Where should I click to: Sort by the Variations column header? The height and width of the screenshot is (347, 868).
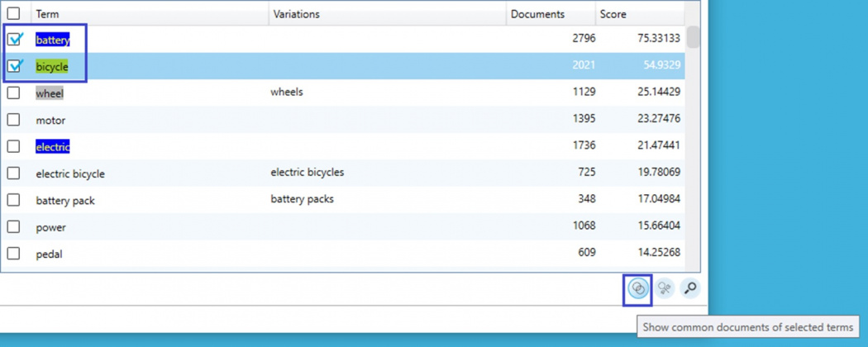(388, 14)
